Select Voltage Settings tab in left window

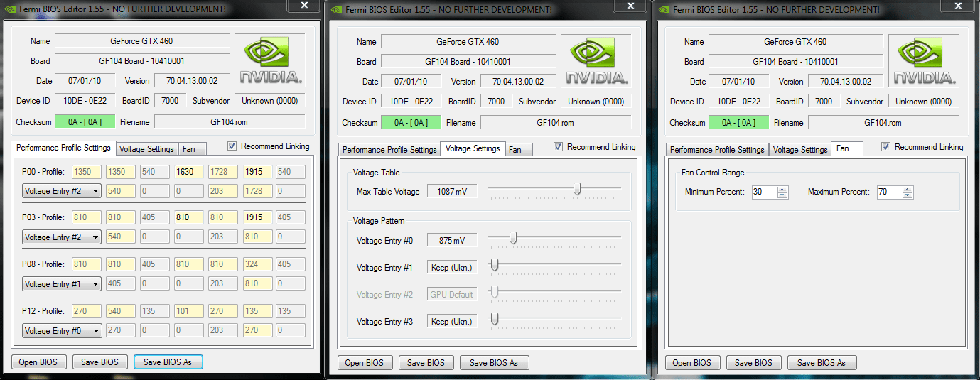(146, 149)
